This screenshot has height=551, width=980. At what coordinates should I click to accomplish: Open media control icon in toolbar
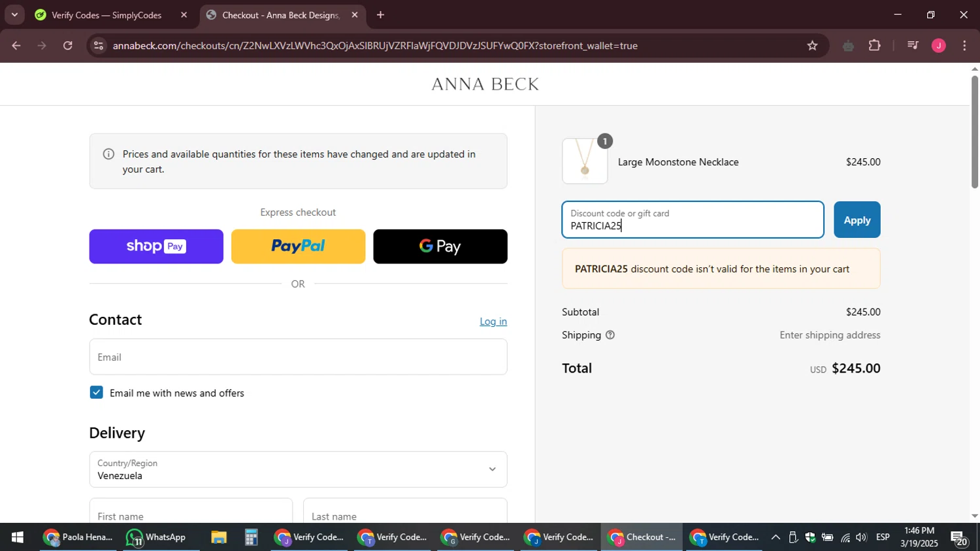(x=913, y=46)
